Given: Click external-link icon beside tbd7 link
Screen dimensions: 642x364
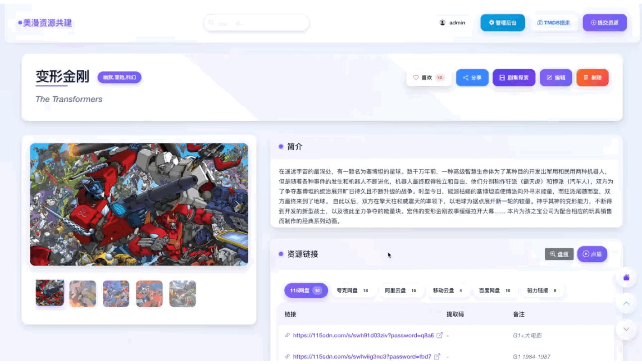Looking at the screenshot, I should coord(437,356).
